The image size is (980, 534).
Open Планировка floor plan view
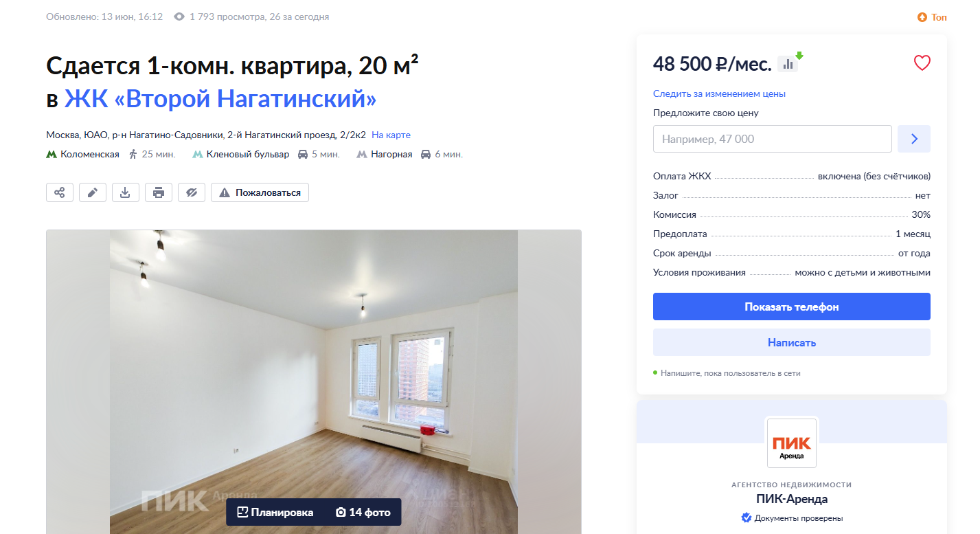(275, 512)
